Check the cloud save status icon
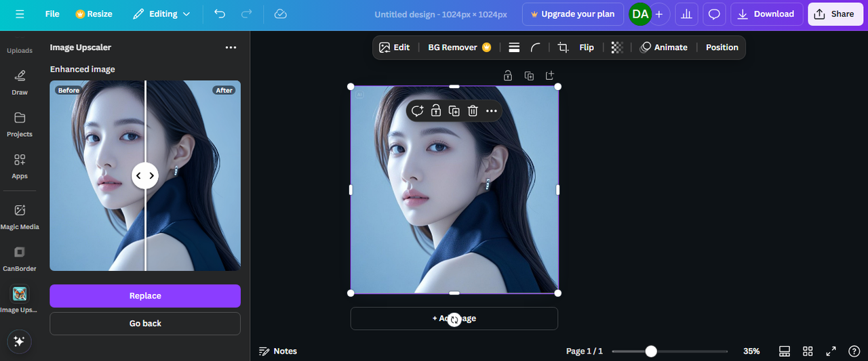Viewport: 868px width, 361px height. [281, 14]
